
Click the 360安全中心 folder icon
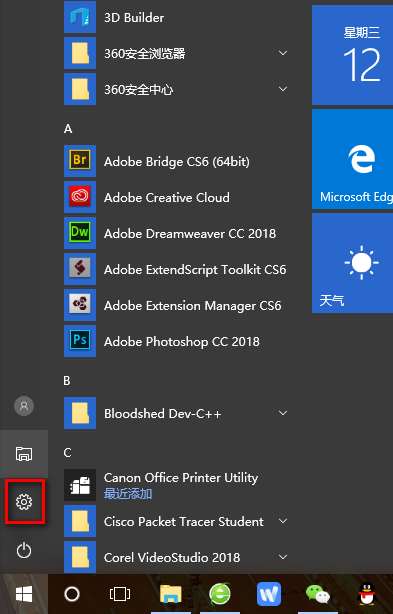(80, 89)
